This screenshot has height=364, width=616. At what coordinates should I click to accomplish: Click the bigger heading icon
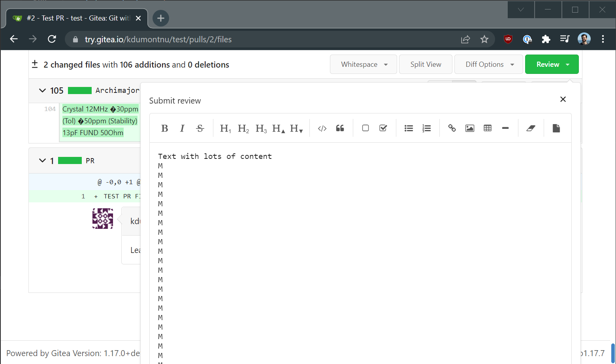279,128
